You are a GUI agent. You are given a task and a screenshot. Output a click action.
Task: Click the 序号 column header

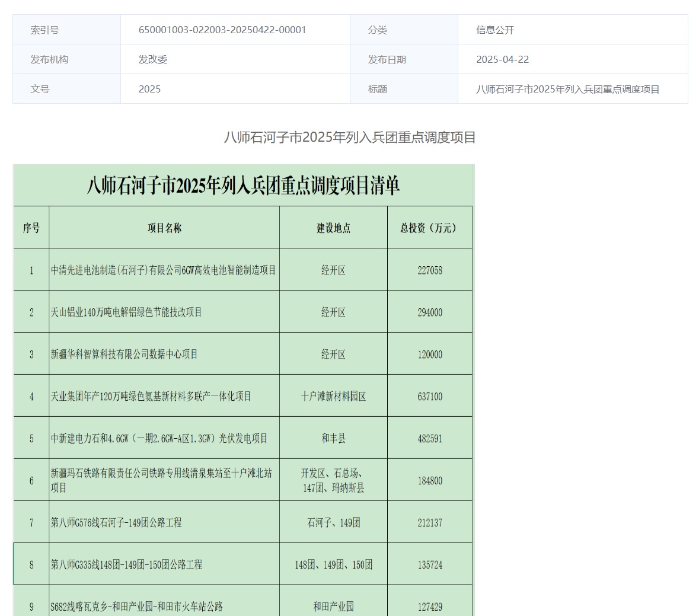[x=31, y=228]
